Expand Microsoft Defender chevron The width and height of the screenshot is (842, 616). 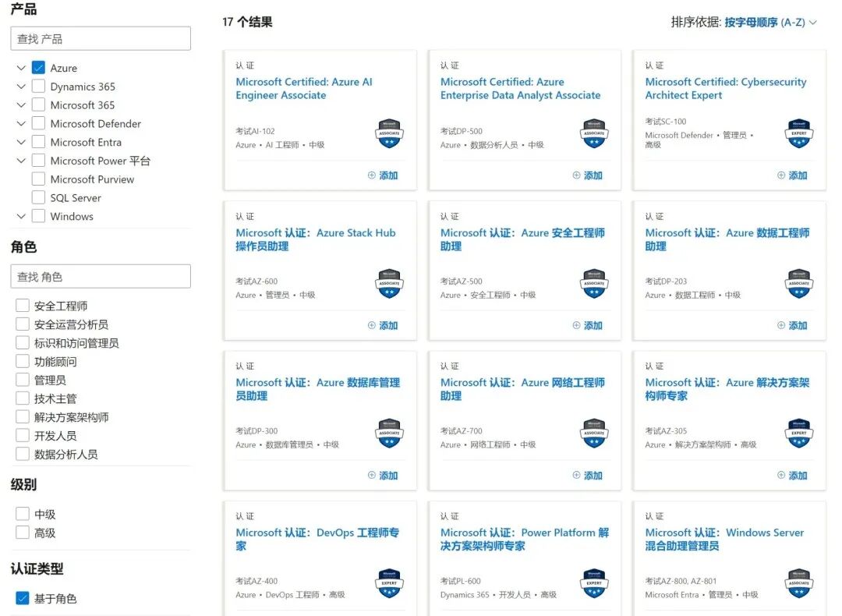pos(21,123)
